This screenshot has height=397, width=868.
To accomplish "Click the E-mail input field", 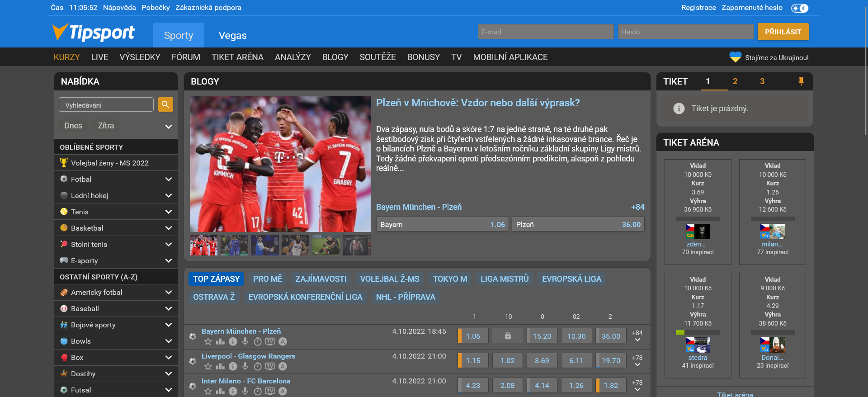I will [546, 32].
